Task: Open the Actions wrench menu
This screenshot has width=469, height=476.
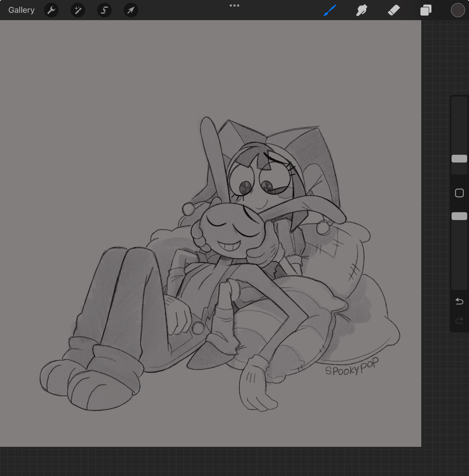Action: coord(51,10)
